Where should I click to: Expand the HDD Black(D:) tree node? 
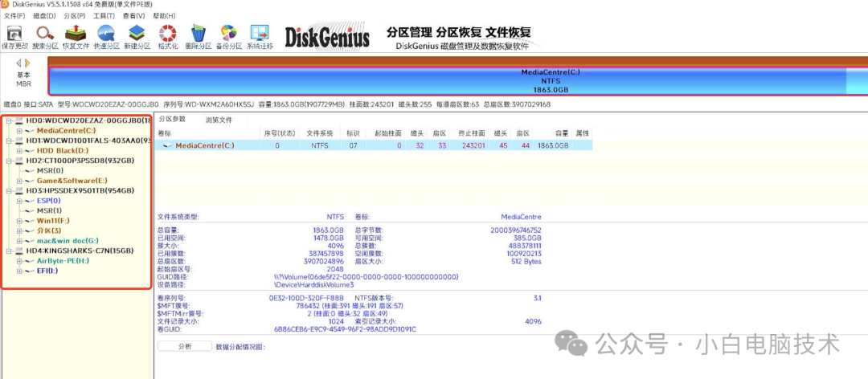pyautogui.click(x=19, y=150)
